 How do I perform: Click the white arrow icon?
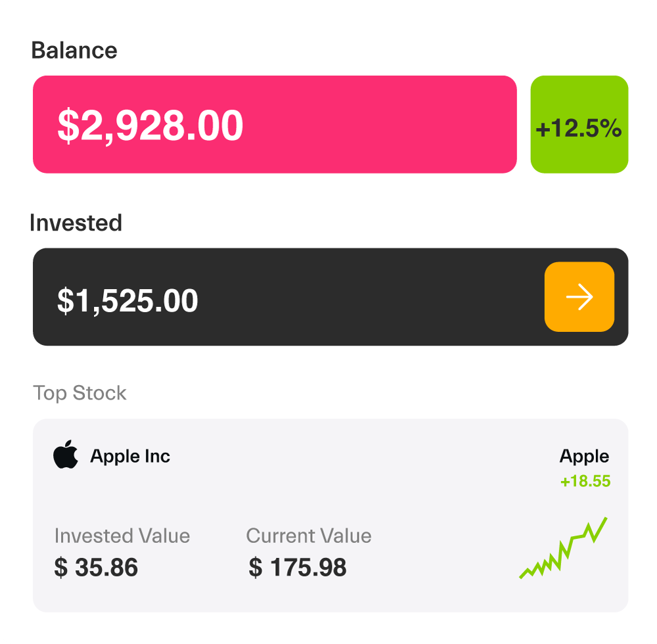(579, 297)
